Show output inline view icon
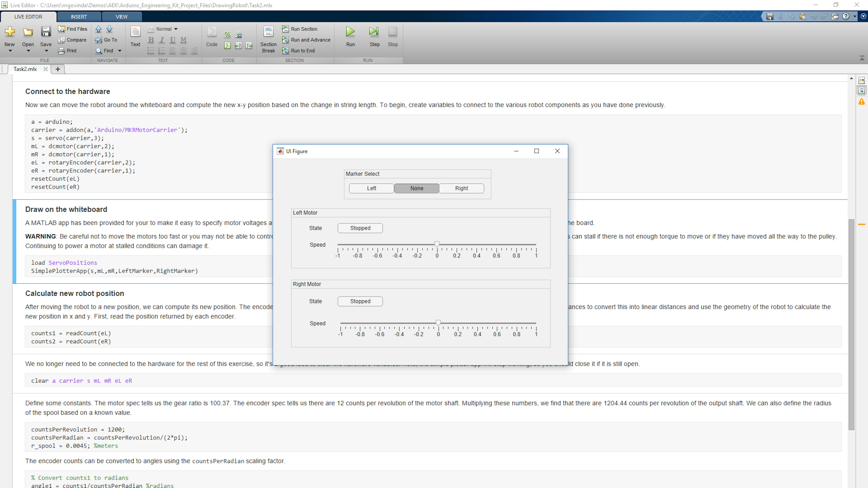Viewport: 868px width, 488px height. coord(862,91)
